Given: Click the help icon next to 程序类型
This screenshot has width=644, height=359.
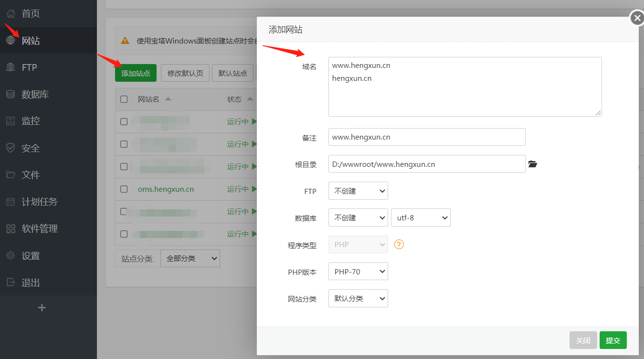Looking at the screenshot, I should pos(399,244).
